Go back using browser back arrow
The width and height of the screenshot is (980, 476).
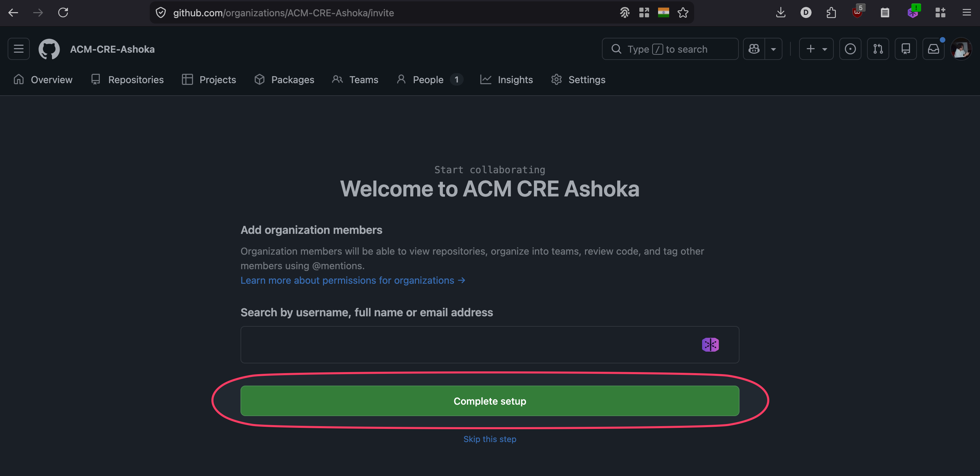13,12
